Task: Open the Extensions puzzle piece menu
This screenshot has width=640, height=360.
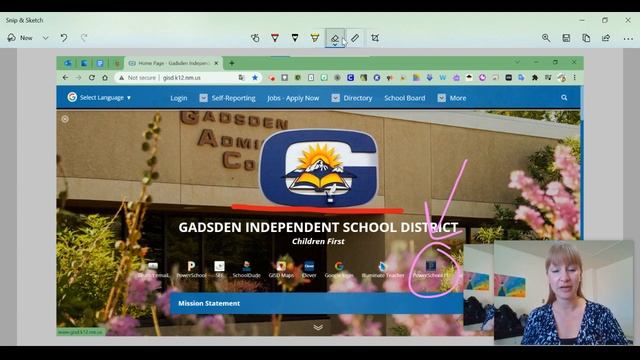Action: [535, 78]
